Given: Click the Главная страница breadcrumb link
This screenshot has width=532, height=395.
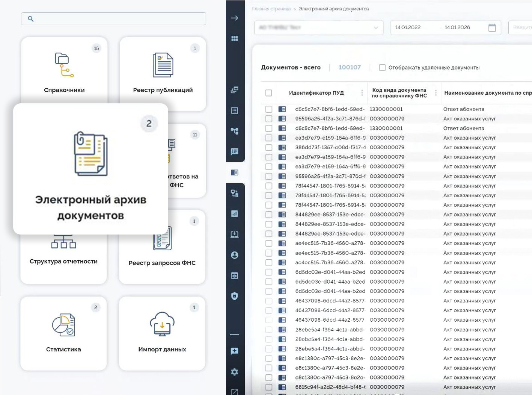Looking at the screenshot, I should (271, 9).
